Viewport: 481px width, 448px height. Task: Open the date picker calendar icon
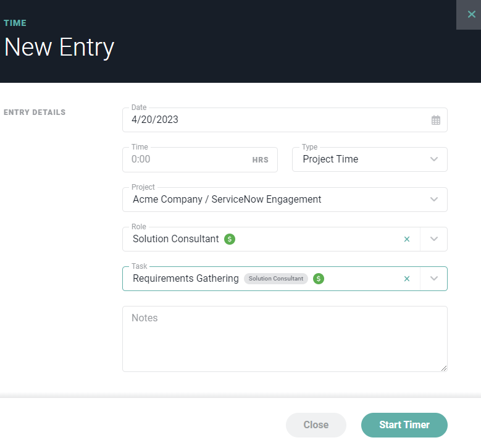[x=435, y=120]
